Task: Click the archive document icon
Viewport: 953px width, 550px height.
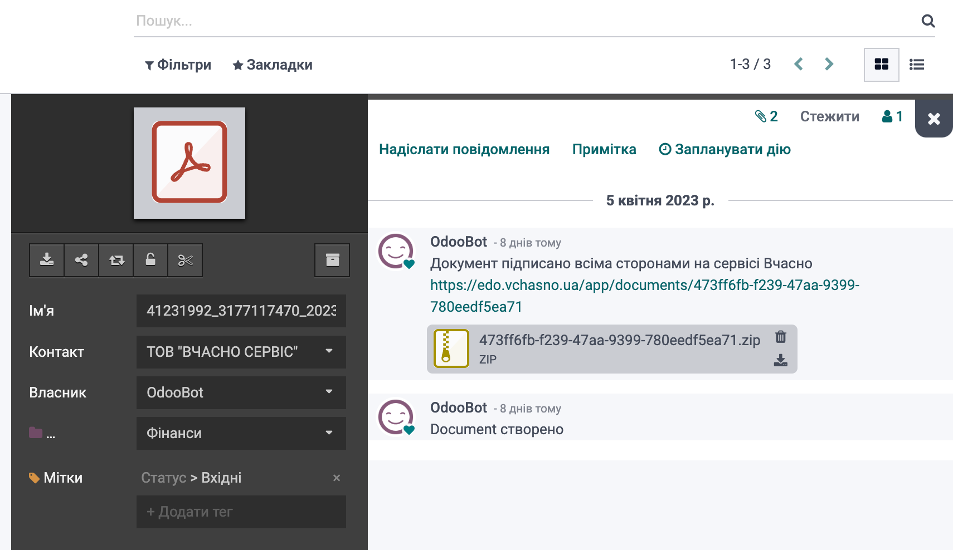Action: [x=332, y=260]
